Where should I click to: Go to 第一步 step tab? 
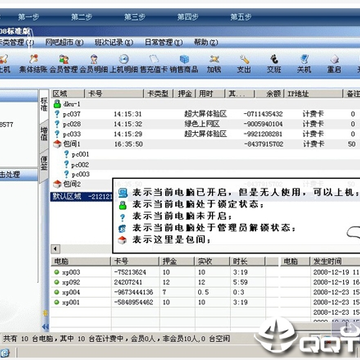click(28, 17)
